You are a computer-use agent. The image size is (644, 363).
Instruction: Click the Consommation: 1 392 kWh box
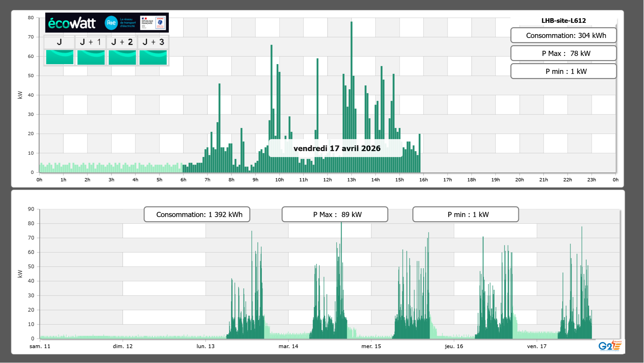[x=197, y=214]
